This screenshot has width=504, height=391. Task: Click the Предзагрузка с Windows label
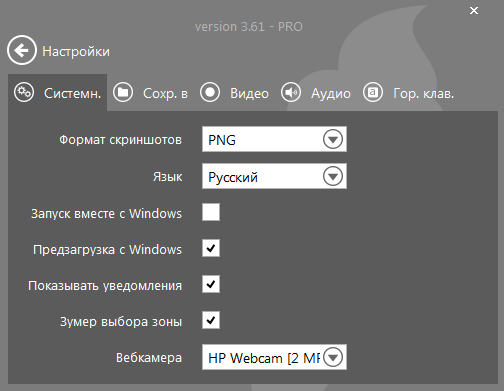tap(108, 250)
